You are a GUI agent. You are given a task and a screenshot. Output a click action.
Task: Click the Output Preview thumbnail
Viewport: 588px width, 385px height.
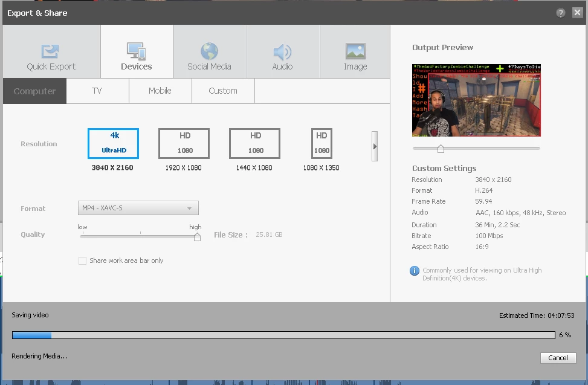click(476, 100)
